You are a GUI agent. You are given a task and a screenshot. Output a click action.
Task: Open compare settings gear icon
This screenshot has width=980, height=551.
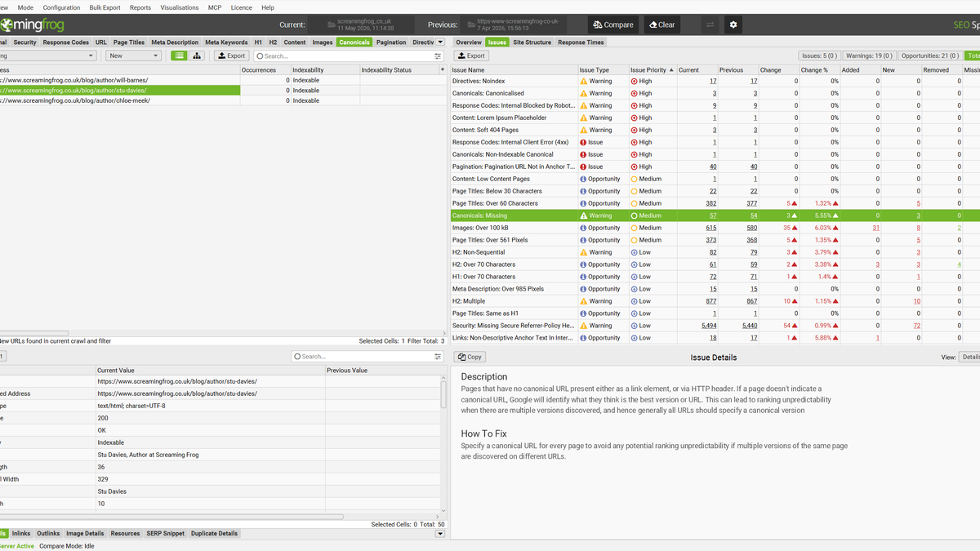pos(733,24)
